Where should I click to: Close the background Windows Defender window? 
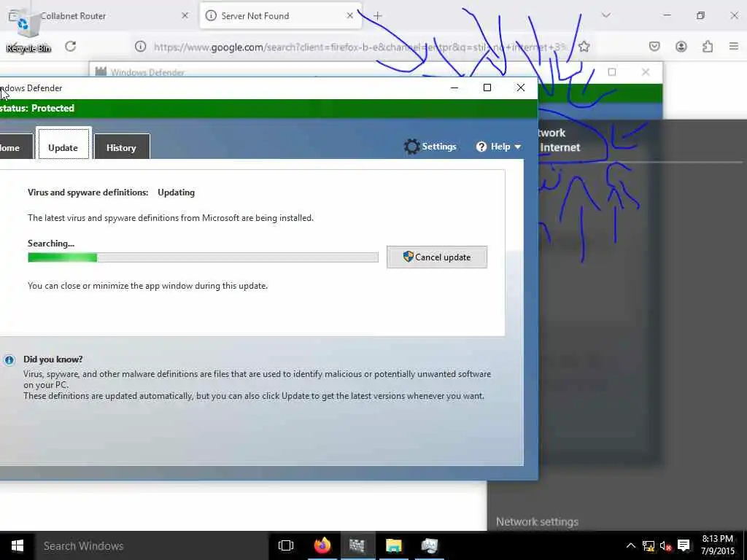(646, 72)
